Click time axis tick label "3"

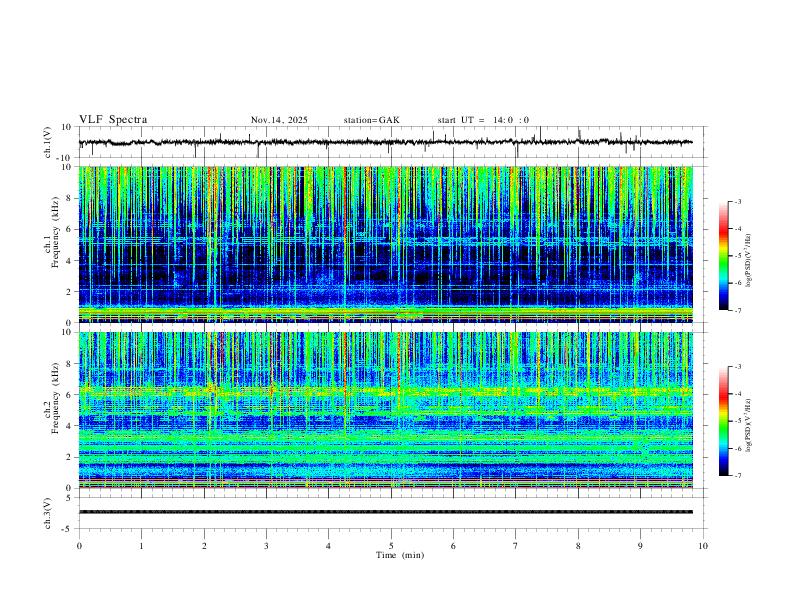(266, 546)
